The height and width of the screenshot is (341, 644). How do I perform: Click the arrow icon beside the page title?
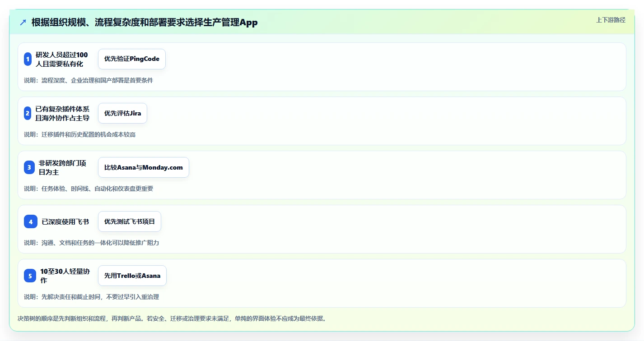point(23,23)
